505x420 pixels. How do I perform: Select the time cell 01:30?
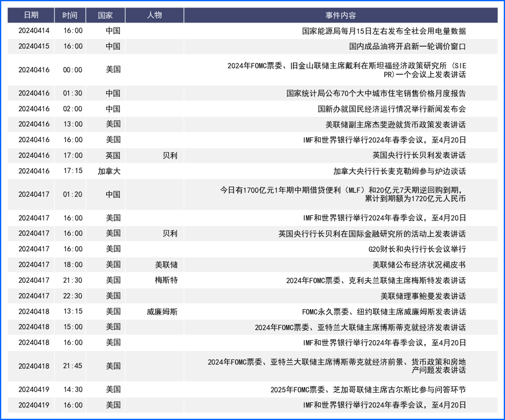pos(73,94)
